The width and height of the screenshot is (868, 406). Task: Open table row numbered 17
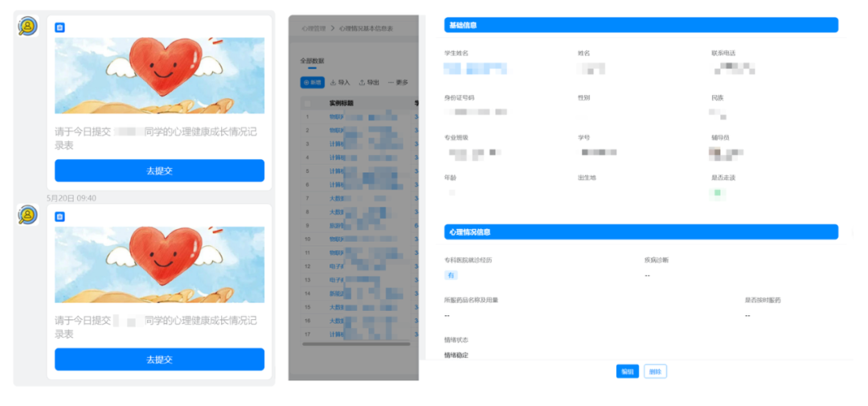360,334
